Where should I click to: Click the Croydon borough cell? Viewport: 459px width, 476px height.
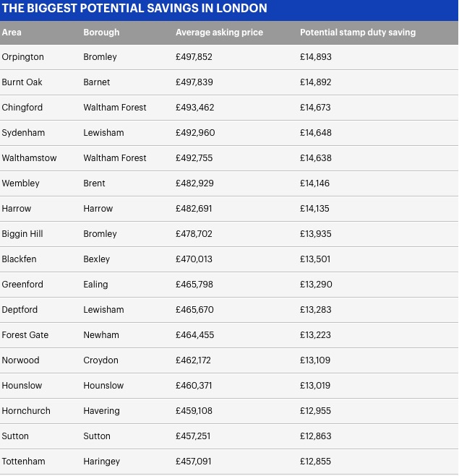pyautogui.click(x=101, y=360)
